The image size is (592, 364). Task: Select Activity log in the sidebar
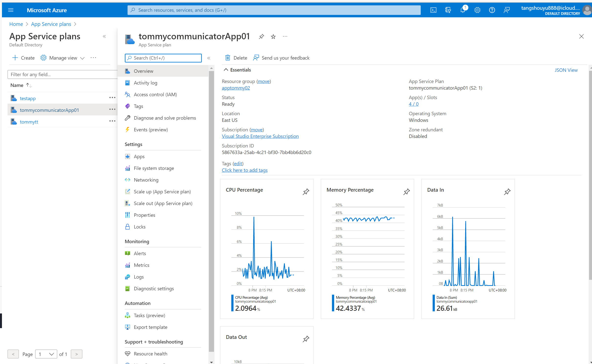click(x=145, y=83)
